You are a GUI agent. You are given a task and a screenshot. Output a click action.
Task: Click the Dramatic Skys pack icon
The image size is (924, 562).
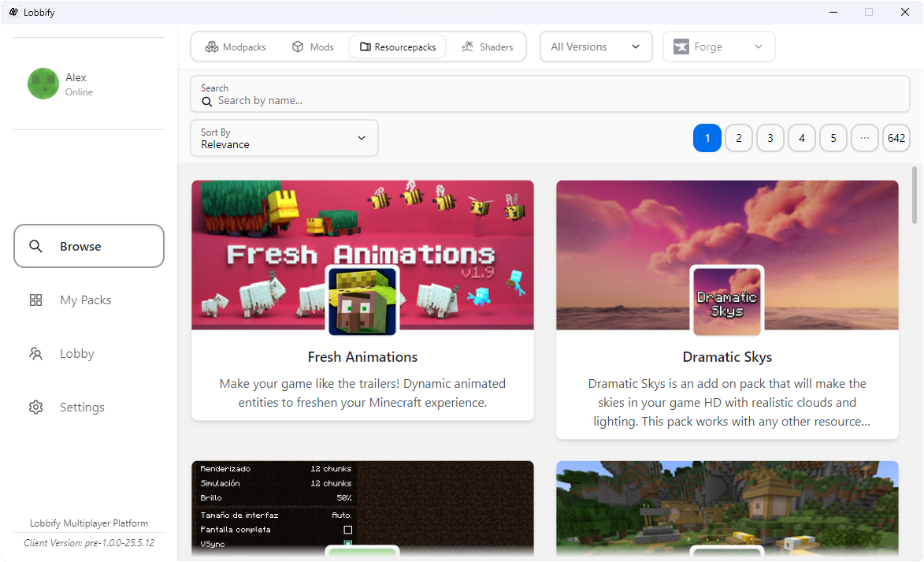tap(727, 301)
